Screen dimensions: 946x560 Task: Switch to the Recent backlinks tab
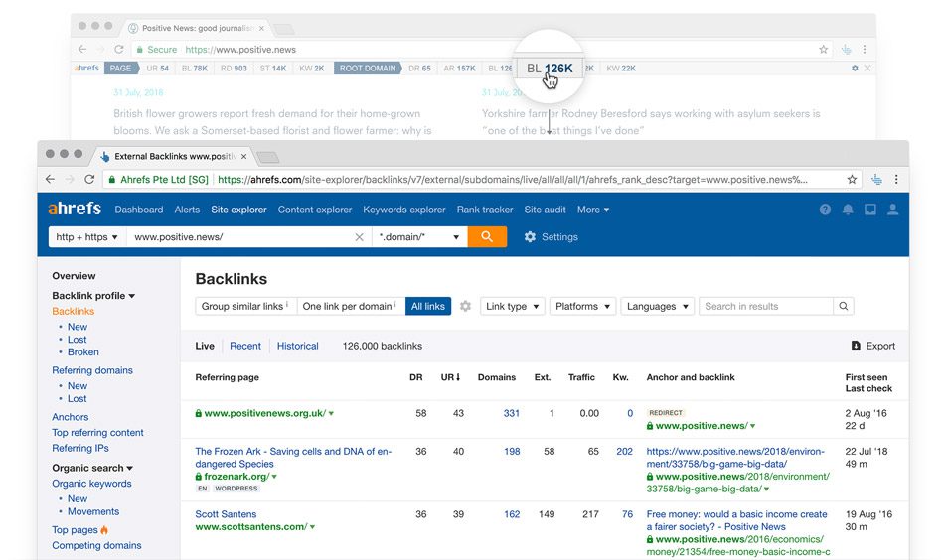click(244, 346)
